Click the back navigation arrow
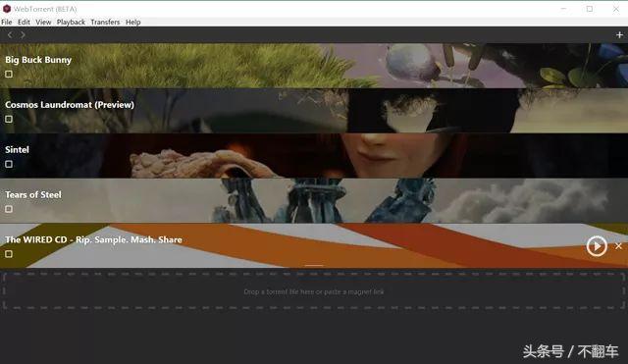This screenshot has height=364, width=628. point(10,35)
